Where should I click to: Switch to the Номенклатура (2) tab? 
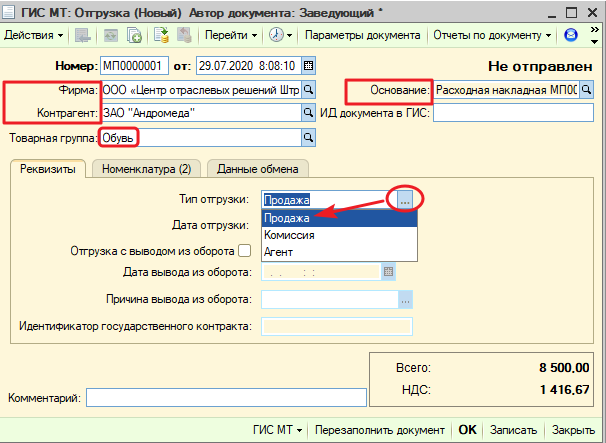[x=146, y=169]
